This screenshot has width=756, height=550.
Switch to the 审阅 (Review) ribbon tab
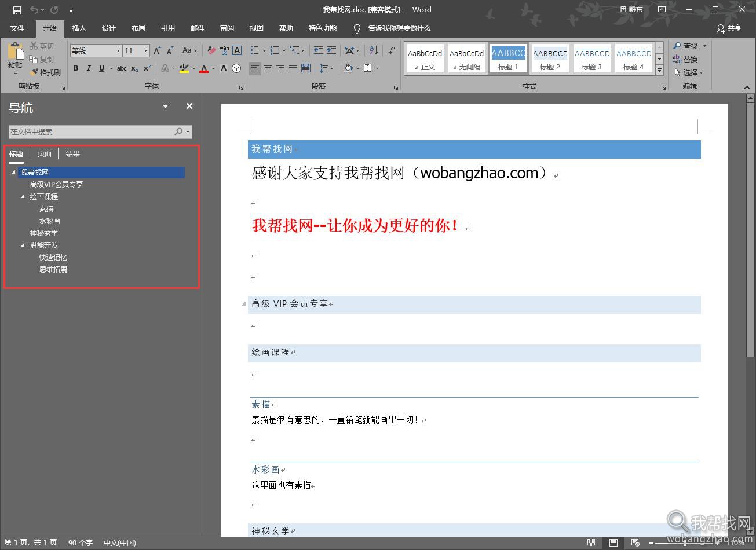(x=227, y=28)
